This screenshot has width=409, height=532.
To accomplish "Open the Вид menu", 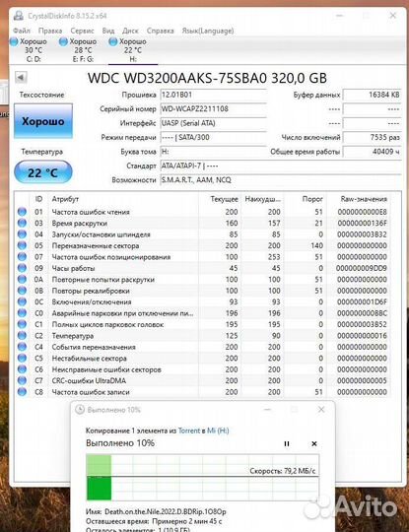I will pyautogui.click(x=108, y=31).
